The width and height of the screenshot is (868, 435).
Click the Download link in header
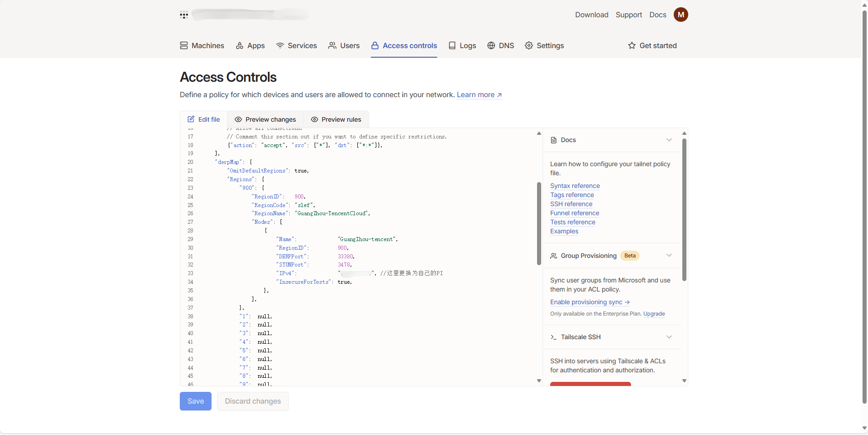pos(592,15)
